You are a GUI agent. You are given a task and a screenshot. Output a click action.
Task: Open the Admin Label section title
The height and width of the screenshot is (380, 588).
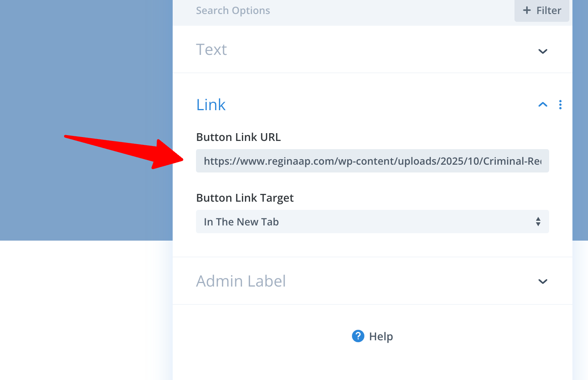point(241,281)
